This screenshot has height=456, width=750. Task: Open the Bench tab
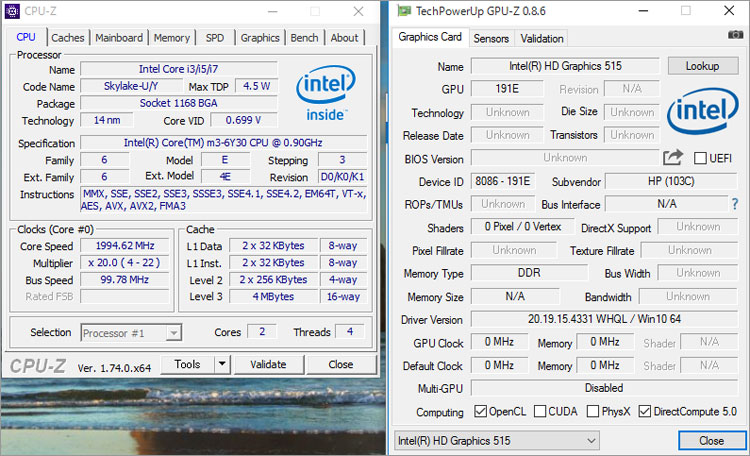[304, 37]
